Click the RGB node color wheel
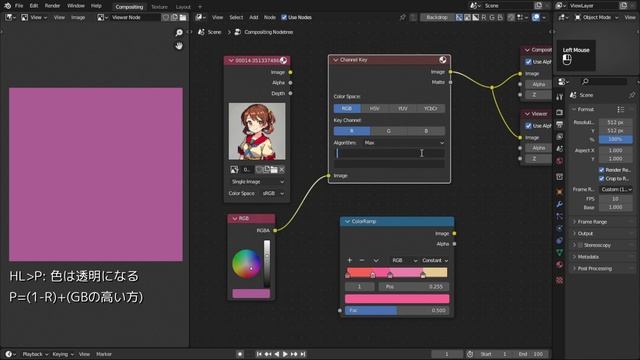Viewport: 640px width, 360px height. point(246,264)
